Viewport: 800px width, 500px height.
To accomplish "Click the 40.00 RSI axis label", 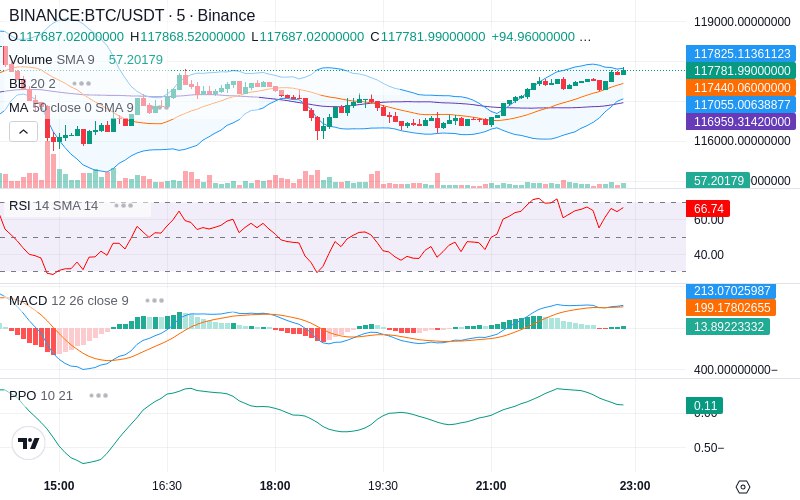I will pos(709,255).
